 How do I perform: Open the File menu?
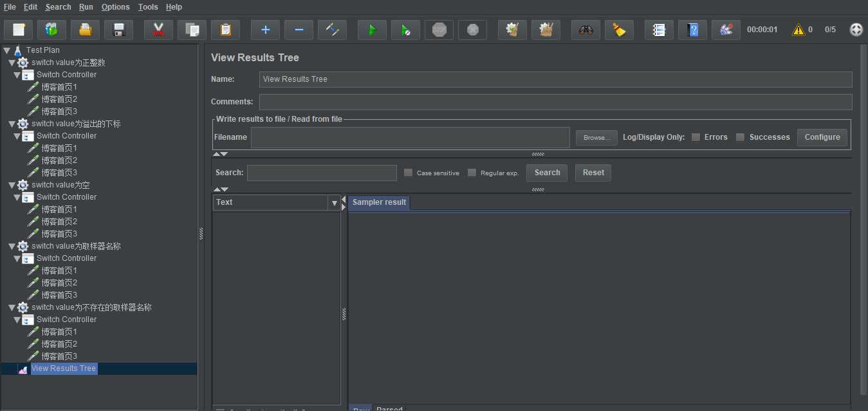click(x=10, y=7)
